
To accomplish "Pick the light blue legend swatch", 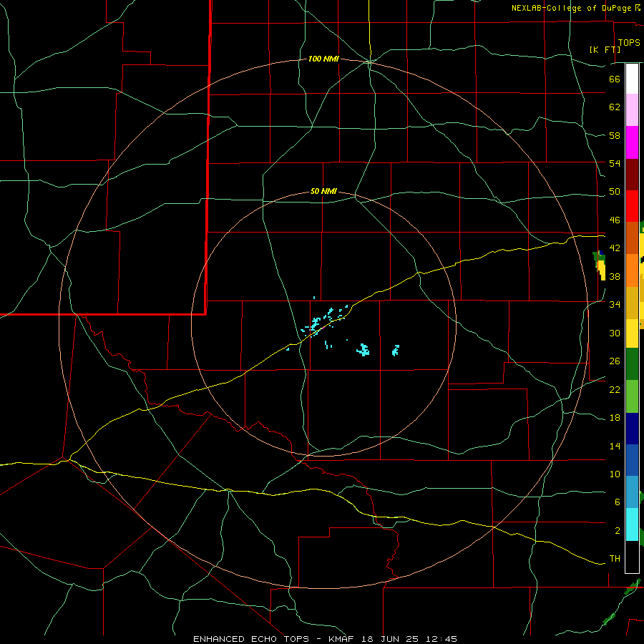I will click(x=632, y=492).
